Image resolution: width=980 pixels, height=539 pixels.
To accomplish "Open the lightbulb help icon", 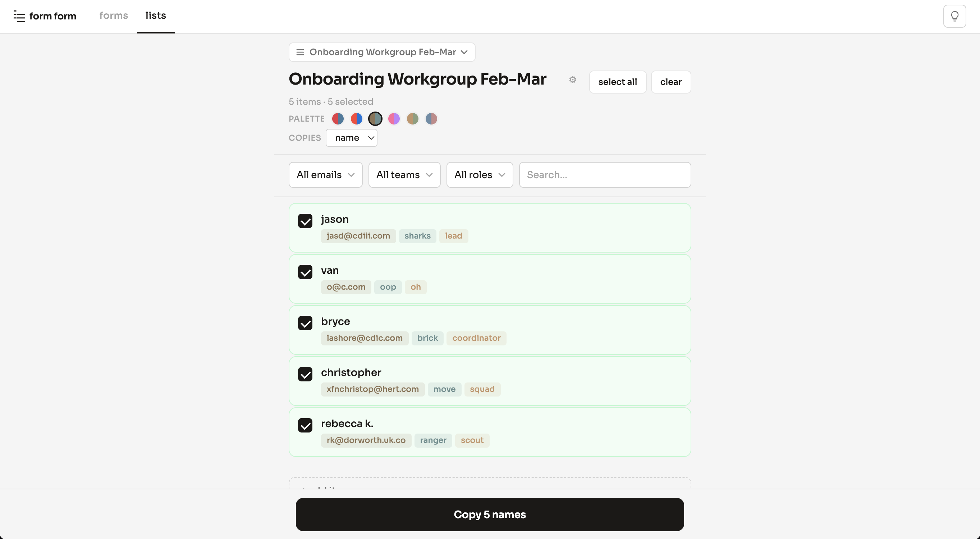I will [x=954, y=16].
